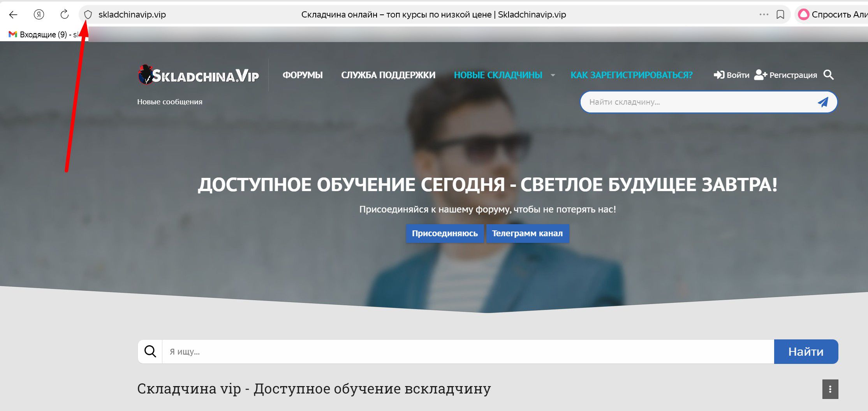
Task: Click the site protection shield icon
Action: pyautogui.click(x=88, y=15)
